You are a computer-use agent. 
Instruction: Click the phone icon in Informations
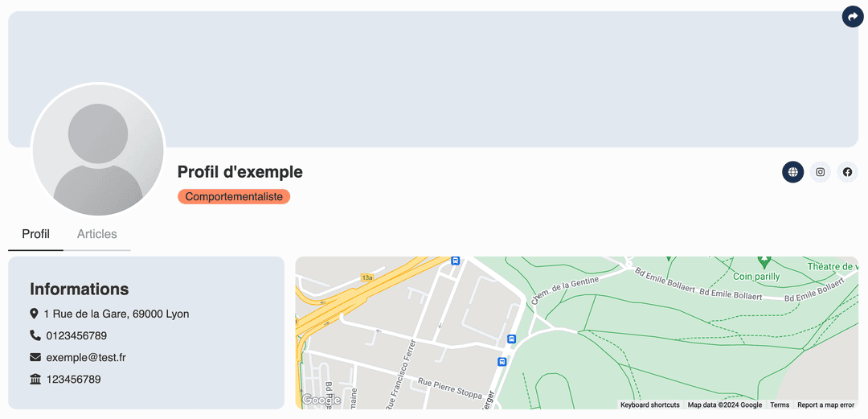(x=35, y=335)
